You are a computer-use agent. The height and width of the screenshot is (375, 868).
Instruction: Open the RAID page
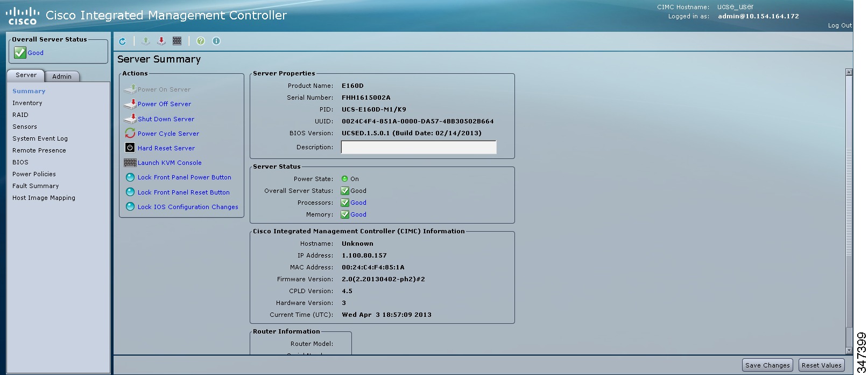[20, 115]
